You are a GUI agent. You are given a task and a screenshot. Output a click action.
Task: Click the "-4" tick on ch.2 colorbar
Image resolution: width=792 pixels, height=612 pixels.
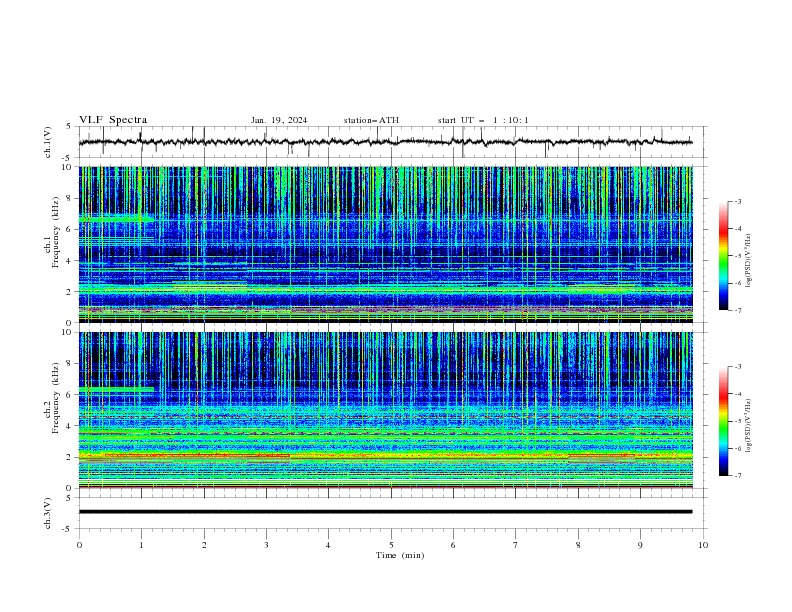point(737,394)
